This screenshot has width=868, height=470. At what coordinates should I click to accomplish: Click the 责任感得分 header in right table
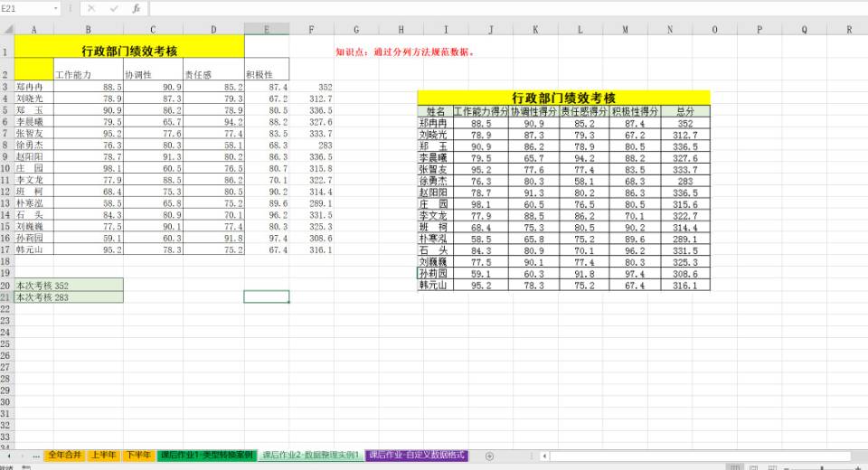[584, 111]
